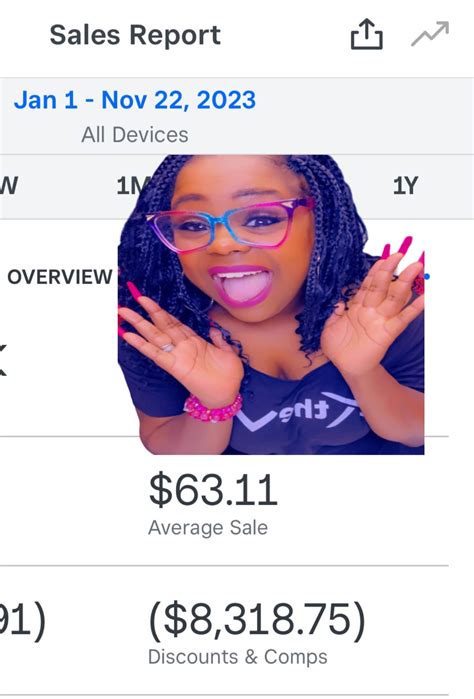Switch to the 1Y time range
The width and height of the screenshot is (474, 699).
(405, 186)
